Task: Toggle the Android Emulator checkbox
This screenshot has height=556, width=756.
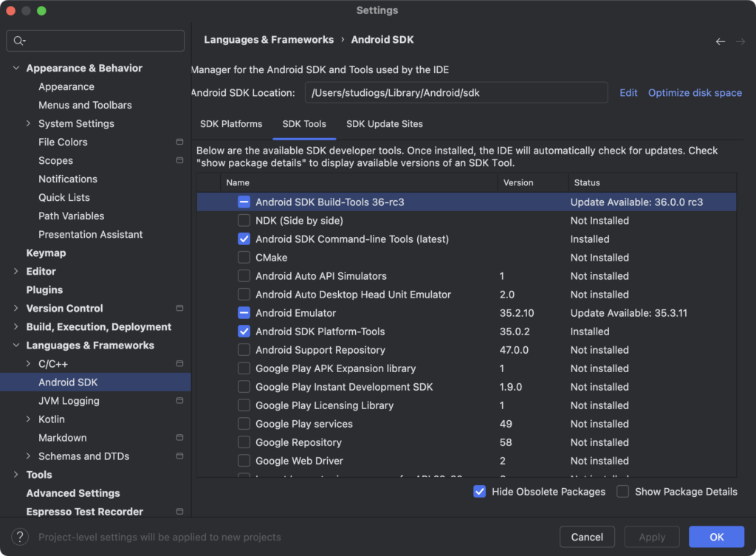Action: click(244, 313)
